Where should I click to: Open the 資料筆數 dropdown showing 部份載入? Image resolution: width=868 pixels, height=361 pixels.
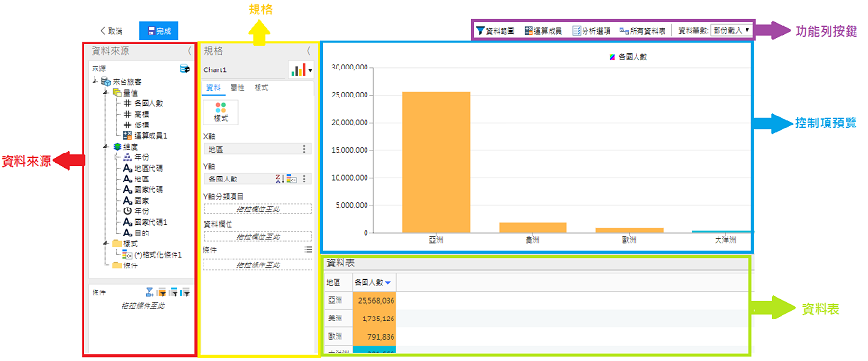[730, 30]
